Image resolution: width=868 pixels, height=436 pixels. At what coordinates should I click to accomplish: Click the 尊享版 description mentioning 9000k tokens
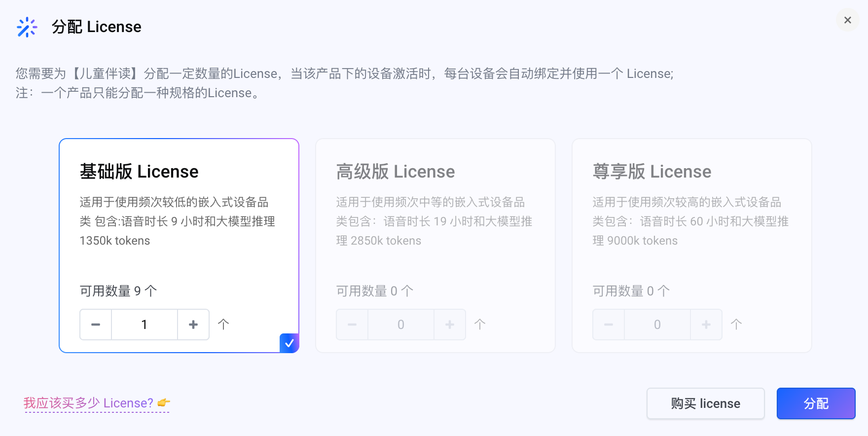(690, 221)
